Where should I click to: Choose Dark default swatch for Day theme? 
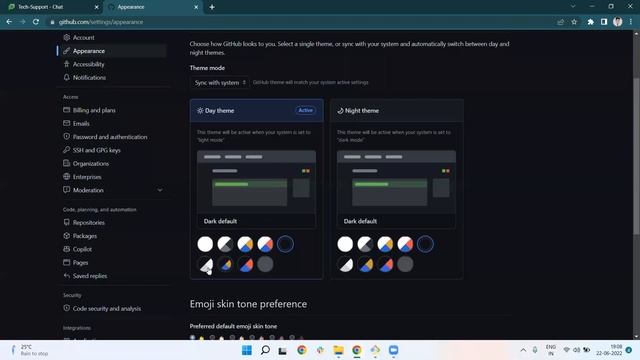coord(285,244)
